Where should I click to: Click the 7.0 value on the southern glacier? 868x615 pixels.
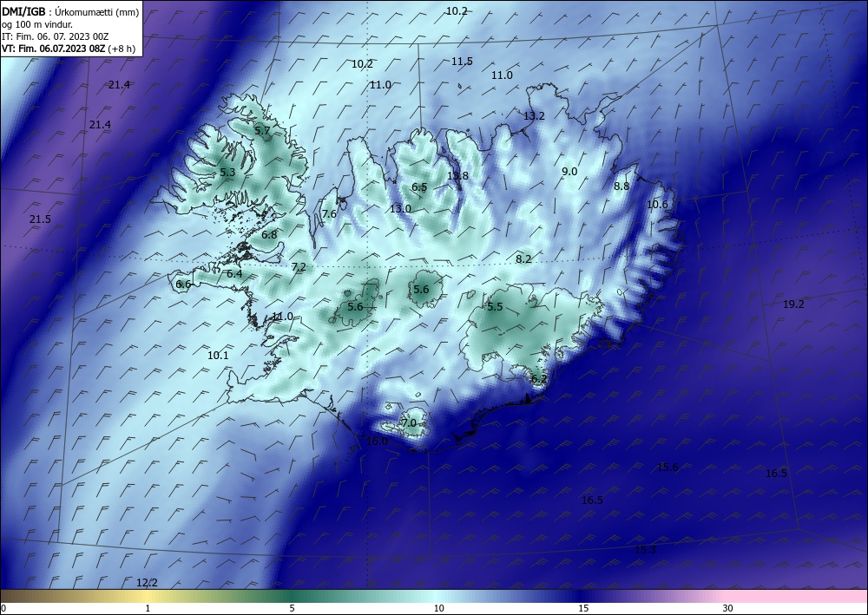pos(409,423)
